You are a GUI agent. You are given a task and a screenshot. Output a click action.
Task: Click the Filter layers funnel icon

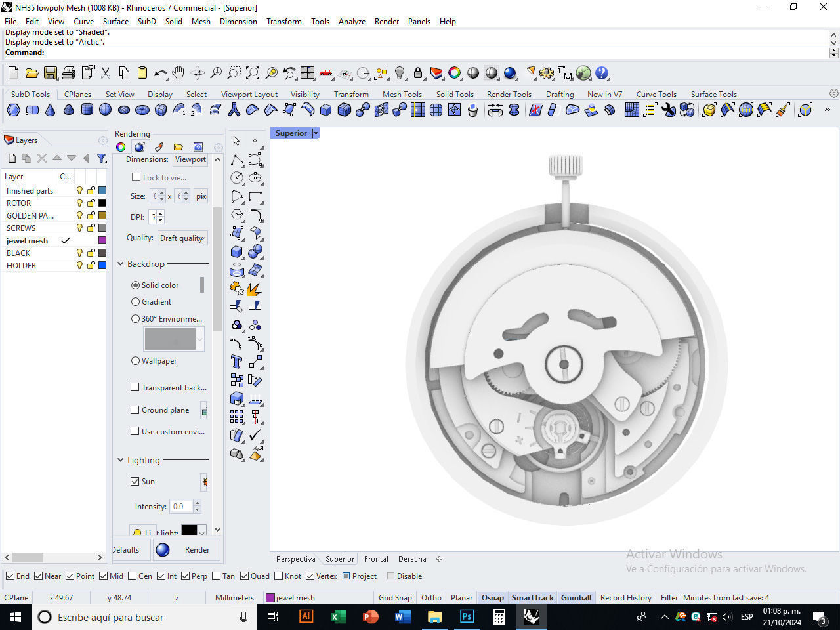(102, 158)
